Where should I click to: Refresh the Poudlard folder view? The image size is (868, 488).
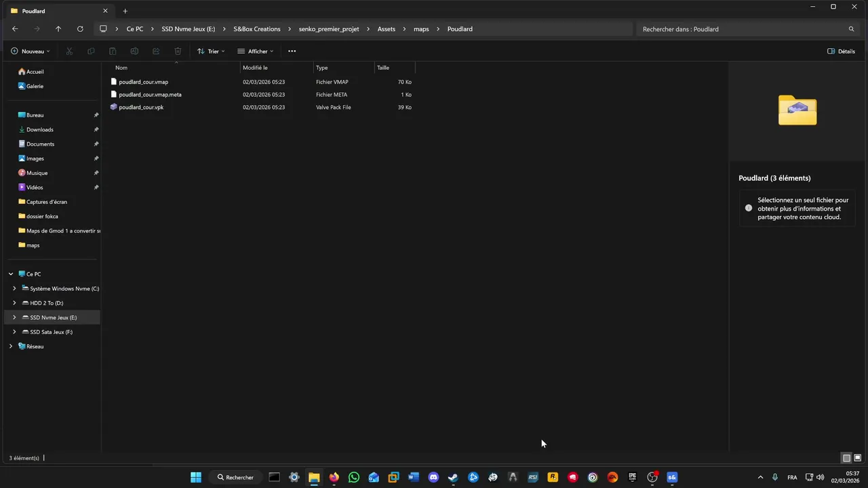[x=80, y=29]
